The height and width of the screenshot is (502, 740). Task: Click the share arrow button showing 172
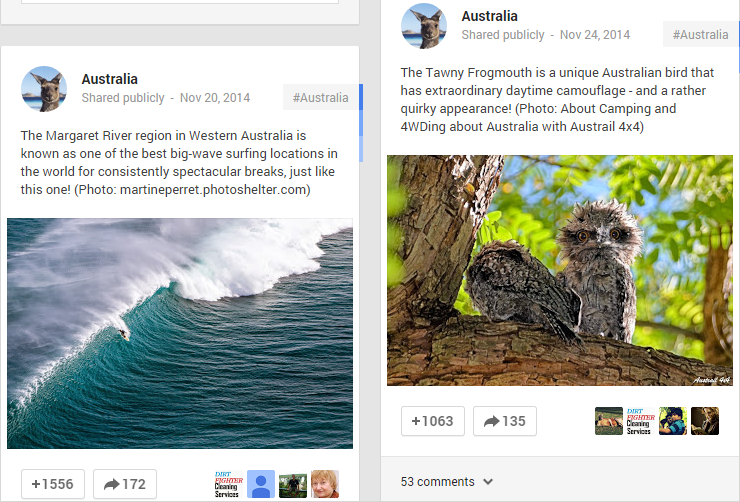[x=125, y=484]
